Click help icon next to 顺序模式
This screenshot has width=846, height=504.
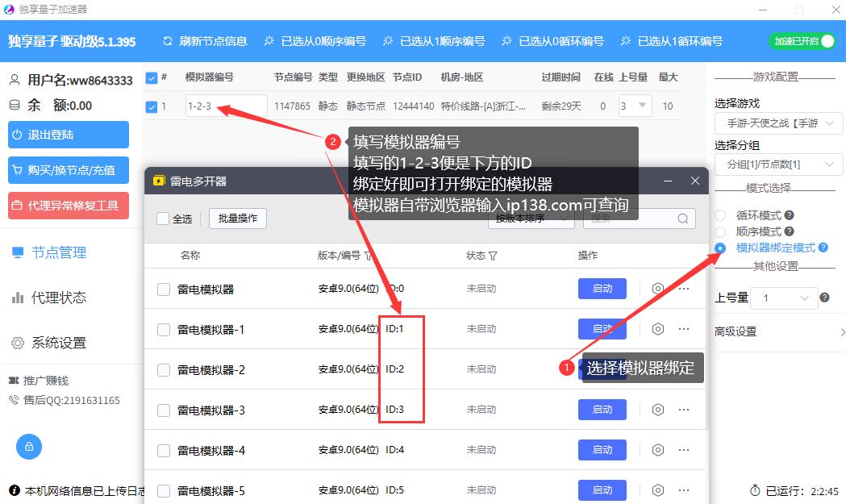pyautogui.click(x=789, y=231)
